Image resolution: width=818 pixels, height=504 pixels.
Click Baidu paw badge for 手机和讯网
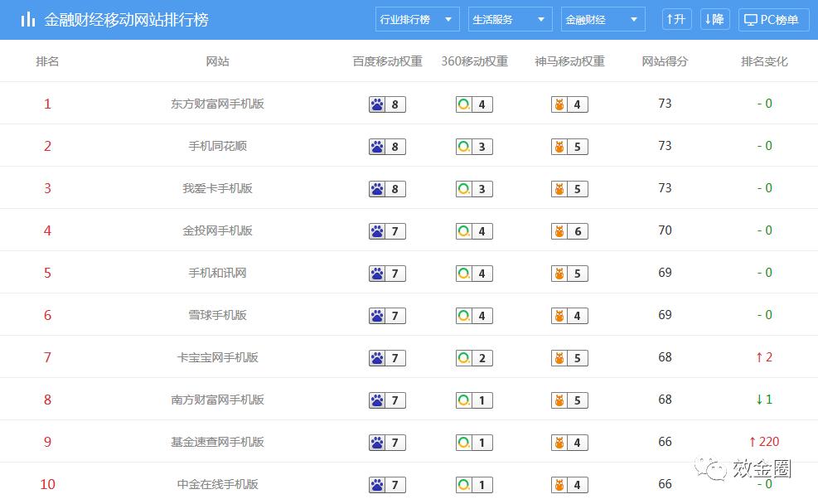[x=387, y=274]
